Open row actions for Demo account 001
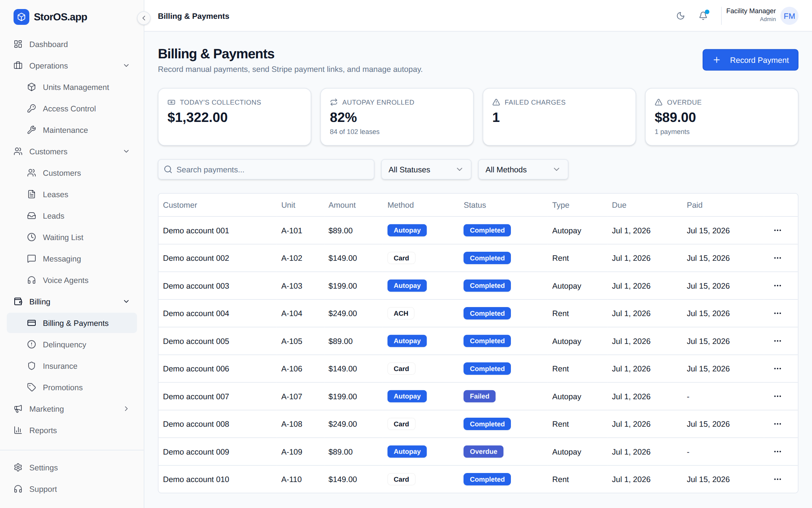The height and width of the screenshot is (508, 812). coord(777,230)
